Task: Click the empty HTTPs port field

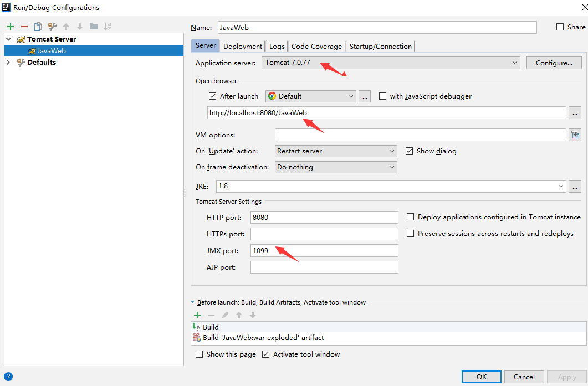Action: point(324,234)
